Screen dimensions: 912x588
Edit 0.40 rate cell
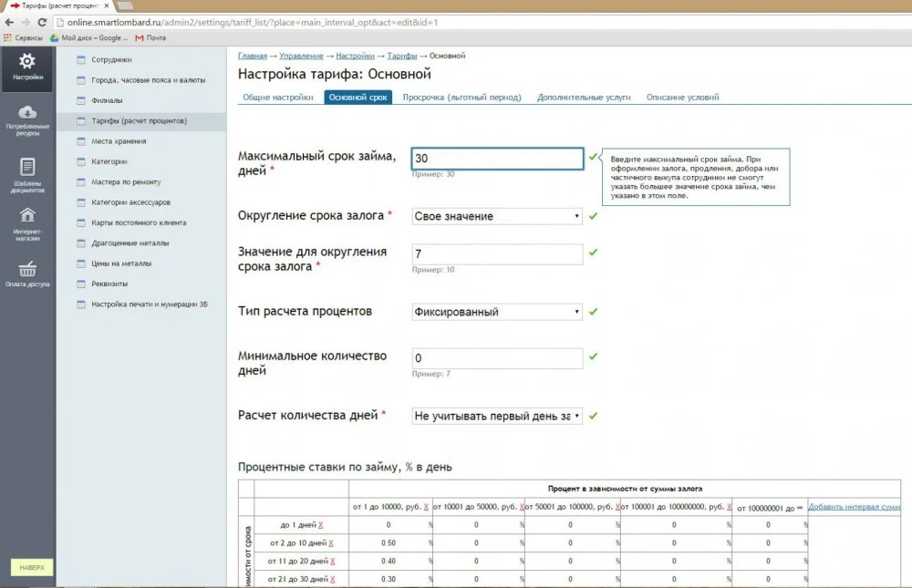[x=389, y=562]
